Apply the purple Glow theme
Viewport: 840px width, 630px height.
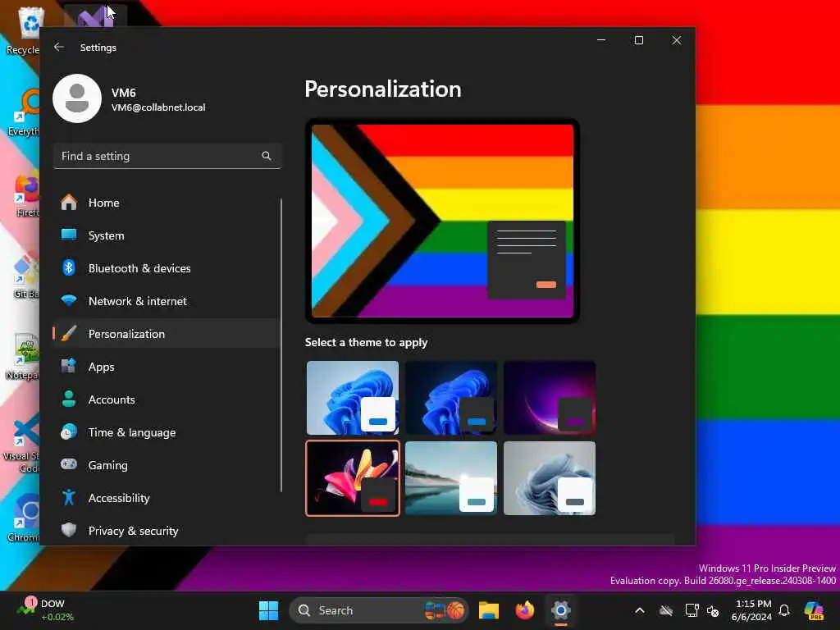[x=550, y=398]
